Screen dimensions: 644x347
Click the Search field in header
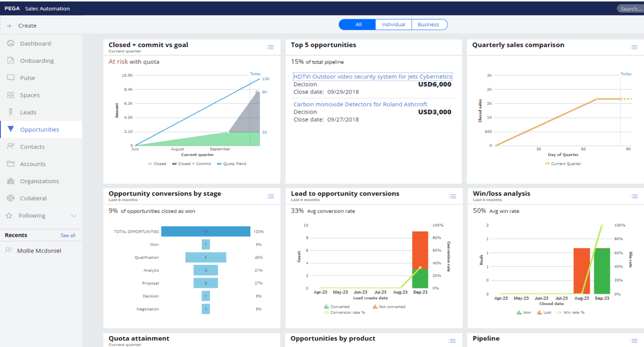tap(630, 9)
